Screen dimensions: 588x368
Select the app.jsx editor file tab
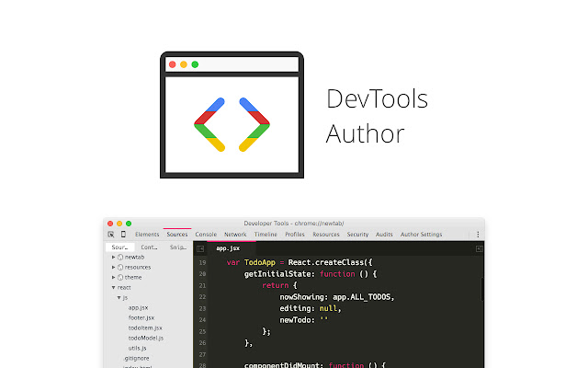(228, 248)
